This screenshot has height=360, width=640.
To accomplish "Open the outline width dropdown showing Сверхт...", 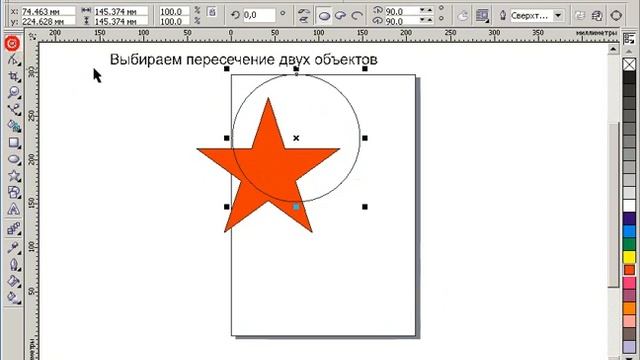I will click(558, 16).
